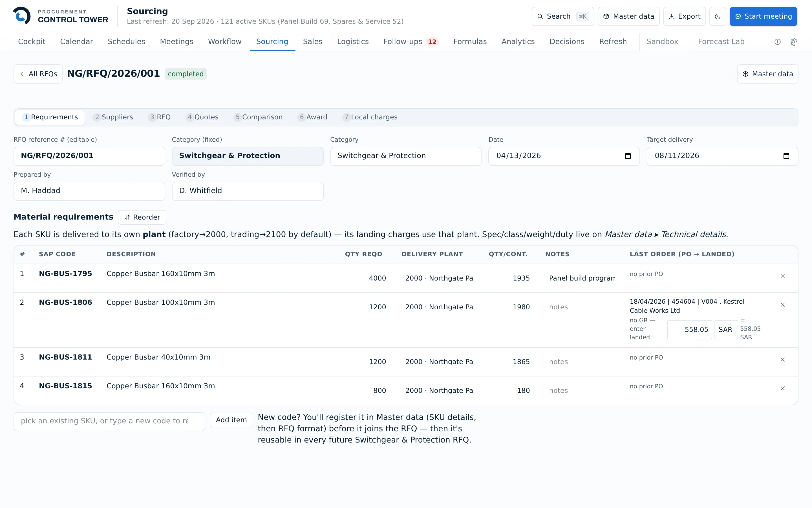Screen dimensions: 812x508
Task: Click the 'completed' status badge
Action: click(x=186, y=74)
